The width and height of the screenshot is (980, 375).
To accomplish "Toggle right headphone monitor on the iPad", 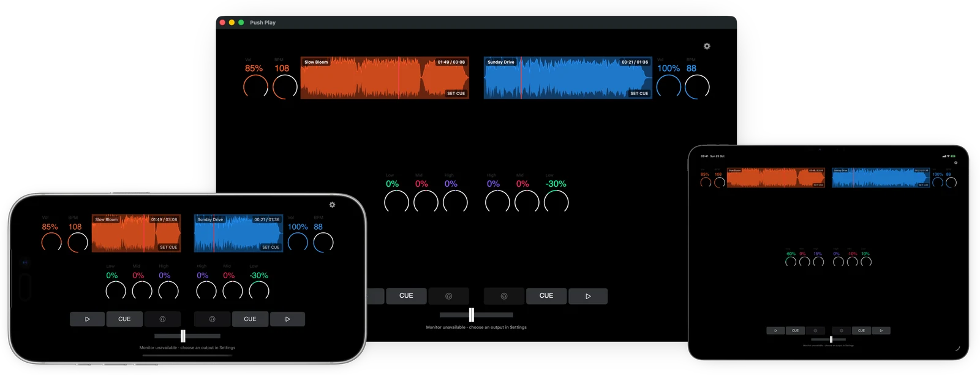I will pos(842,330).
